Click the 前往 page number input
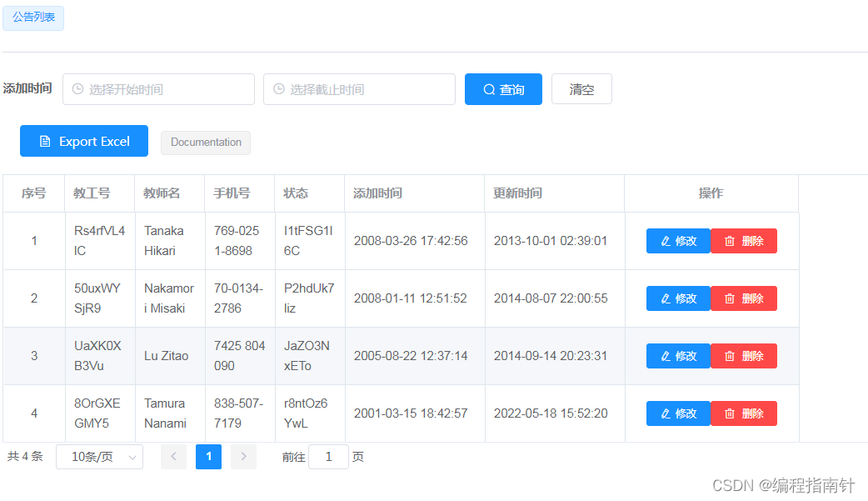Viewport: 868px width, 501px height. pyautogui.click(x=329, y=457)
